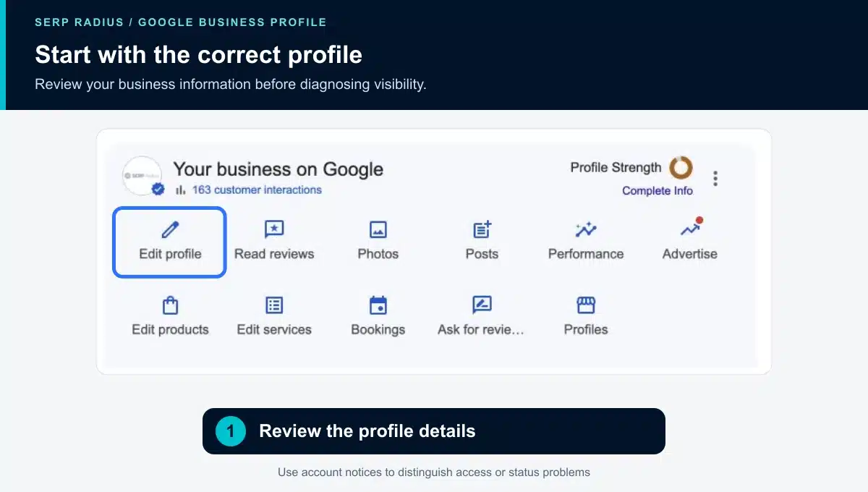Viewport: 868px width, 492px height.
Task: Open the Bookings calendar icon
Action: [378, 305]
